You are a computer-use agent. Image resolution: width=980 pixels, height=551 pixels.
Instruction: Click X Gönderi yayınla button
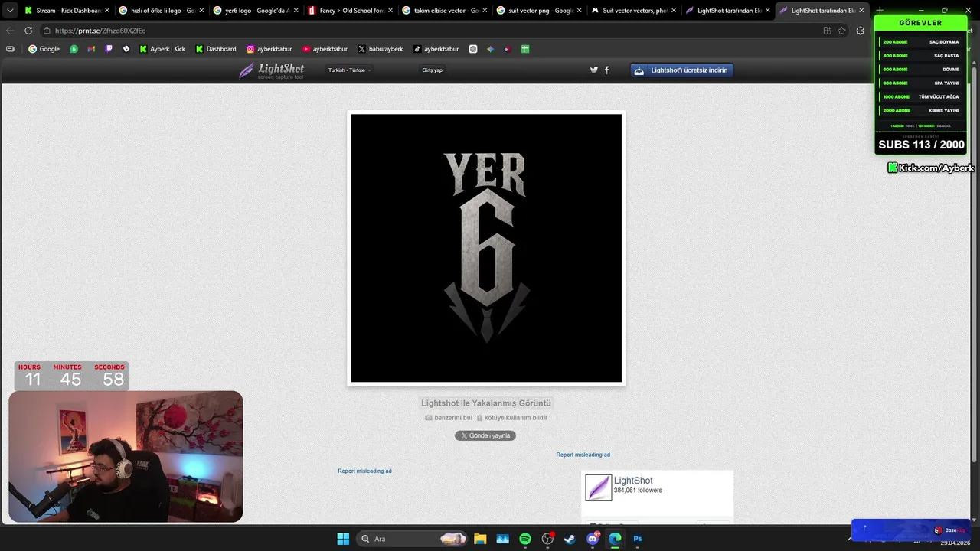pyautogui.click(x=485, y=435)
